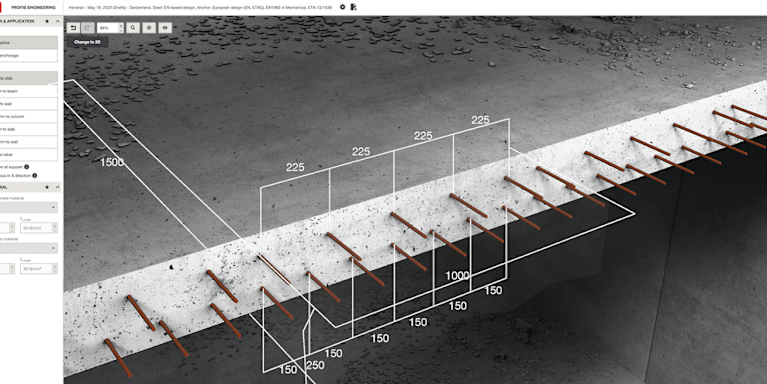This screenshot has height=384, width=767.
Task: Click the redo arrow in viewport toolbar
Action: [87, 28]
